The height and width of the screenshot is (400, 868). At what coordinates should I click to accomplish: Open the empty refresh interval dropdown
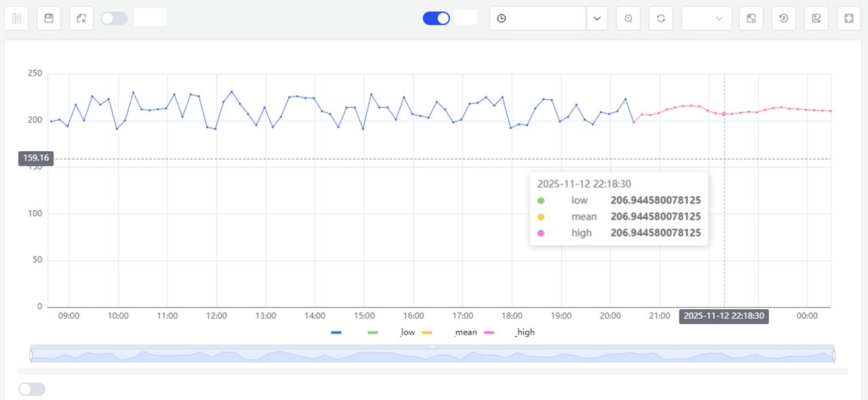coord(706,18)
